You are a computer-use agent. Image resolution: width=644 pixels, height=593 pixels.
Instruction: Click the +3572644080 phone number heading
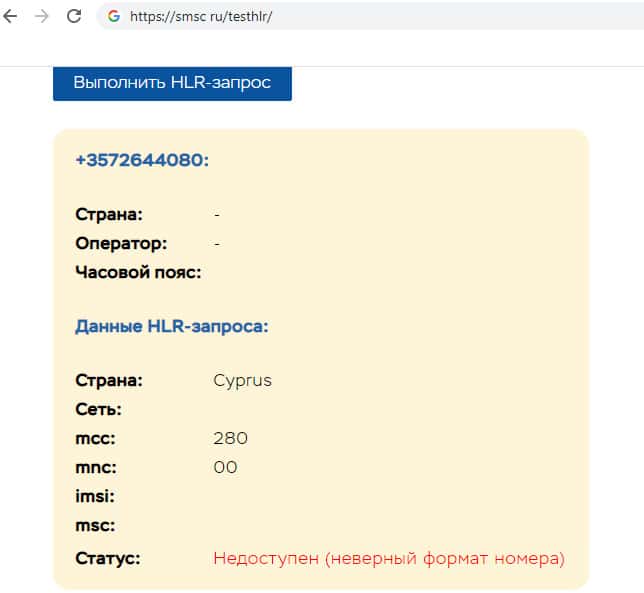tap(142, 160)
